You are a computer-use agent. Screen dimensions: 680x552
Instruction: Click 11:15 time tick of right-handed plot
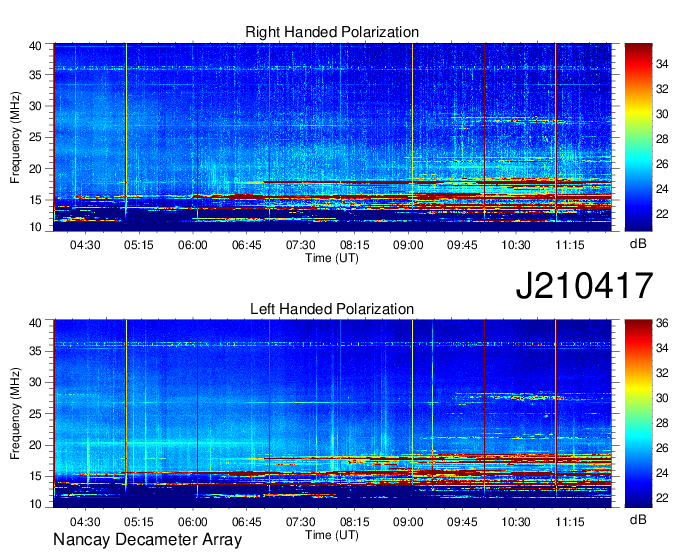[570, 245]
